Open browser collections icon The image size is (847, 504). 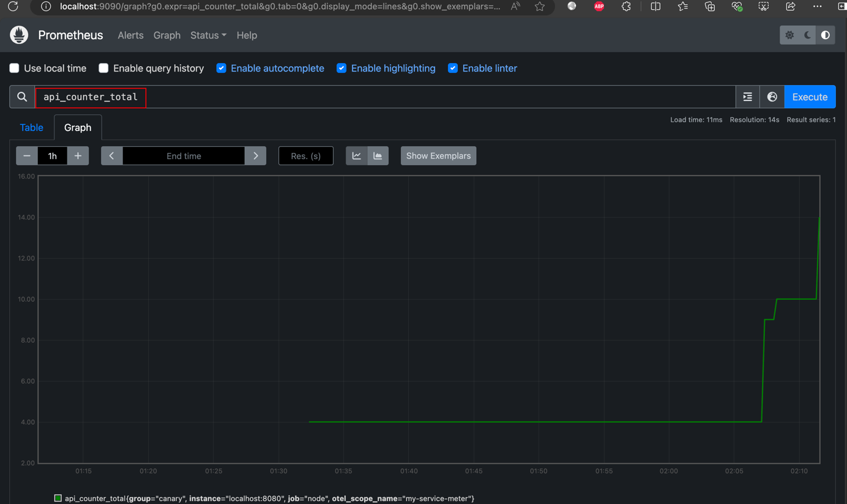pos(710,6)
